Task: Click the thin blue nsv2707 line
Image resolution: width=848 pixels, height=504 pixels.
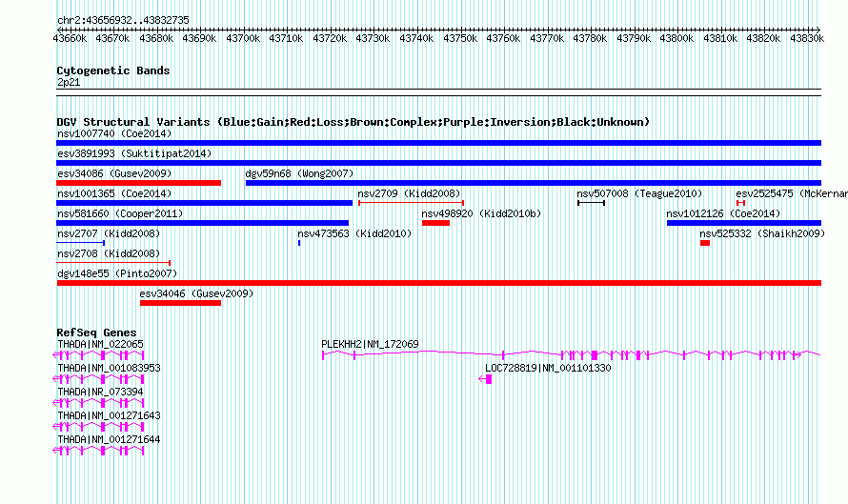Action: 81,243
